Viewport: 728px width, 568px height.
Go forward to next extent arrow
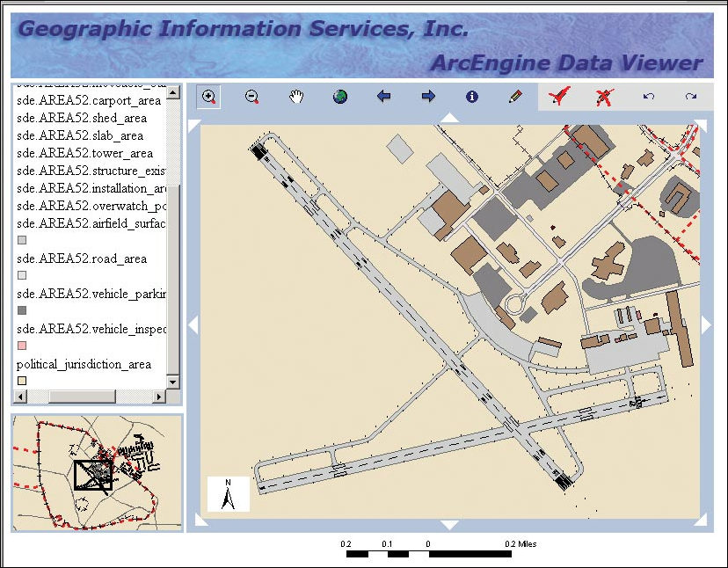428,97
